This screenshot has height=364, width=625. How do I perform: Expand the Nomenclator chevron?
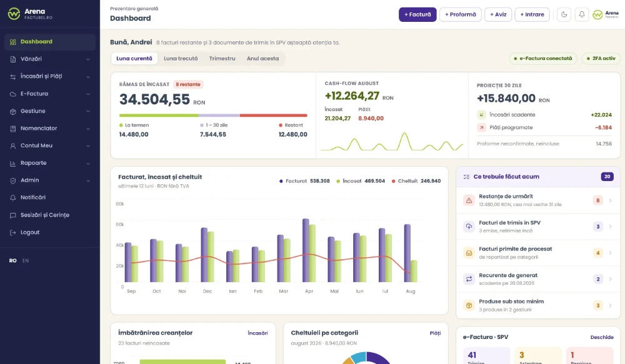point(88,129)
